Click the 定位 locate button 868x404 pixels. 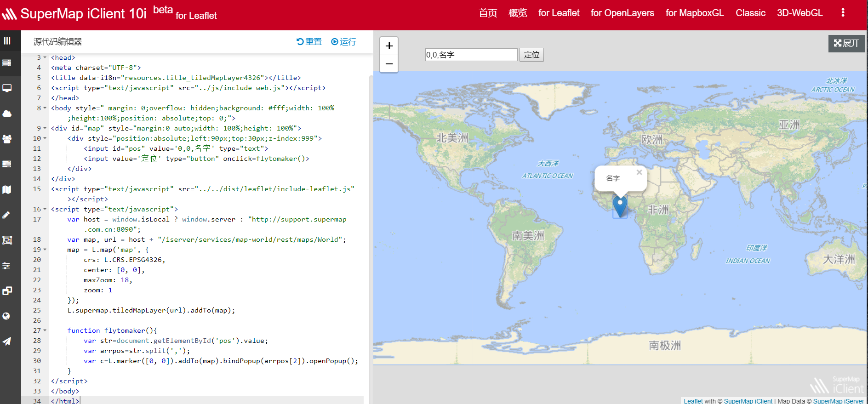531,55
